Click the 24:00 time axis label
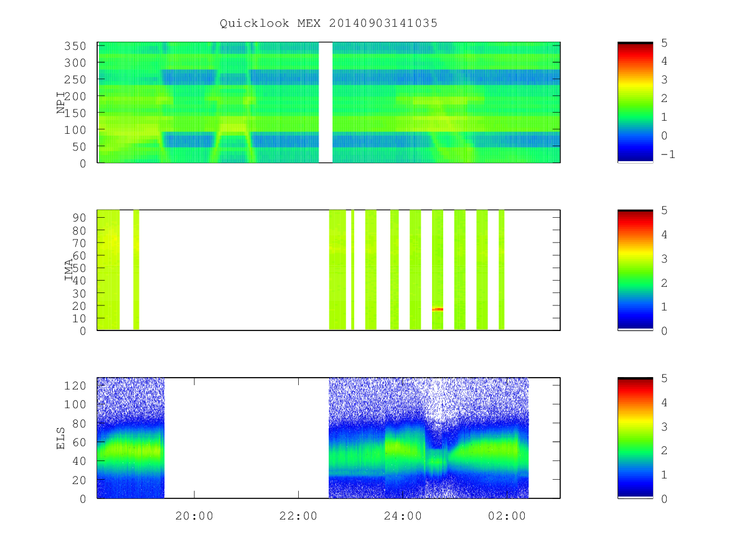 pyautogui.click(x=403, y=516)
